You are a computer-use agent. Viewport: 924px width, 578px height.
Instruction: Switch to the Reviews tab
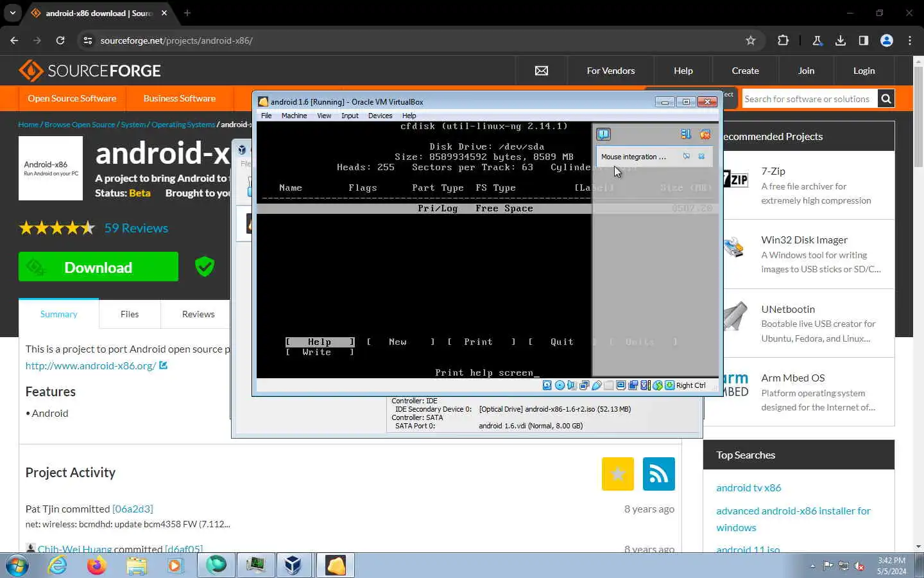[198, 314]
